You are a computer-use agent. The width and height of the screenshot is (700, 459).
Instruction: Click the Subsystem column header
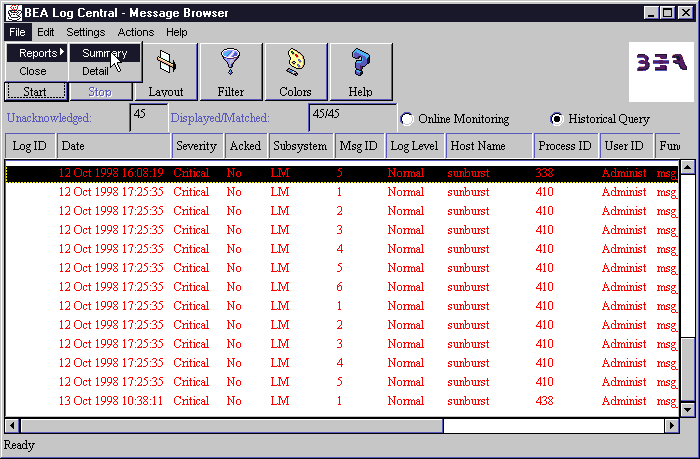(x=300, y=146)
